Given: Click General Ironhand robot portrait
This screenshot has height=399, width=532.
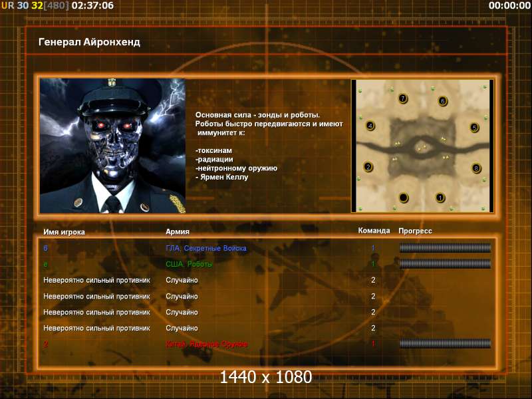Looking at the screenshot, I should click(112, 146).
